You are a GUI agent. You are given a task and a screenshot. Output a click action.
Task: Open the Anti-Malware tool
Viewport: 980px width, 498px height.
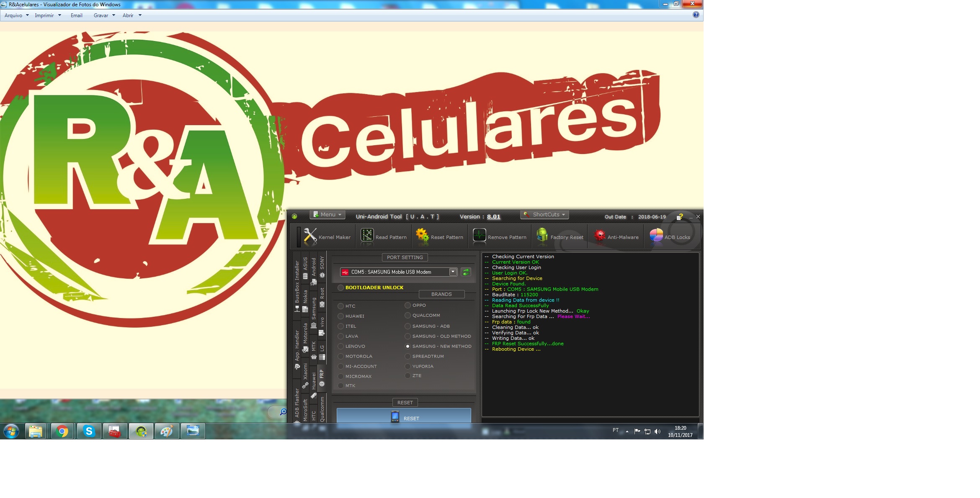pyautogui.click(x=616, y=236)
